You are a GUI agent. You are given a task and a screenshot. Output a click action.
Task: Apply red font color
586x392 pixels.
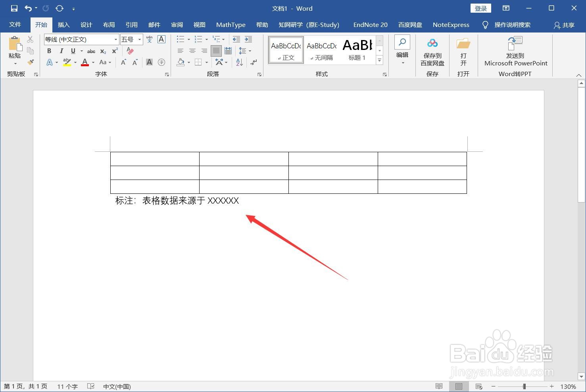[85, 62]
